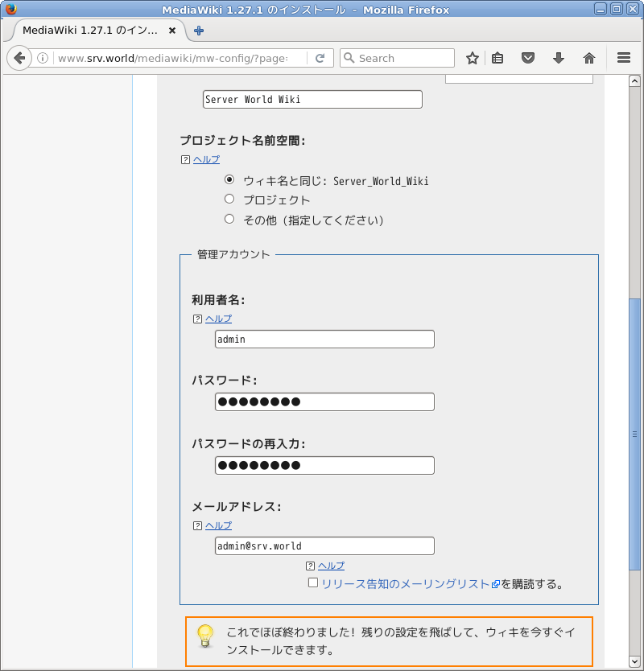Bookmark this page with the star icon
644x671 pixels.
click(x=473, y=58)
